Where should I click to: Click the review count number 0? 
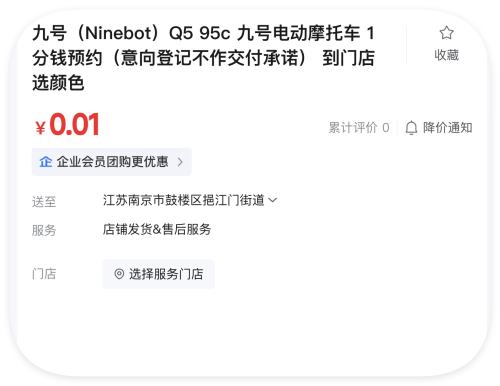pos(386,128)
